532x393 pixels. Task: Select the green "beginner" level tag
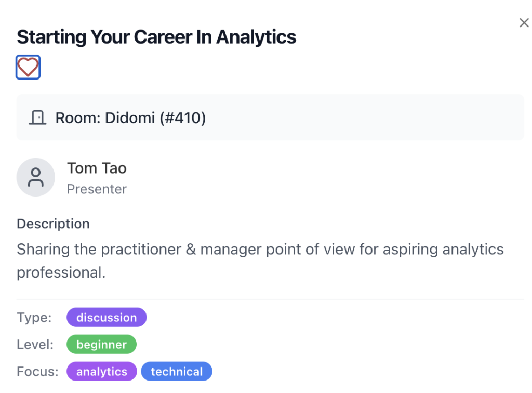(x=101, y=345)
